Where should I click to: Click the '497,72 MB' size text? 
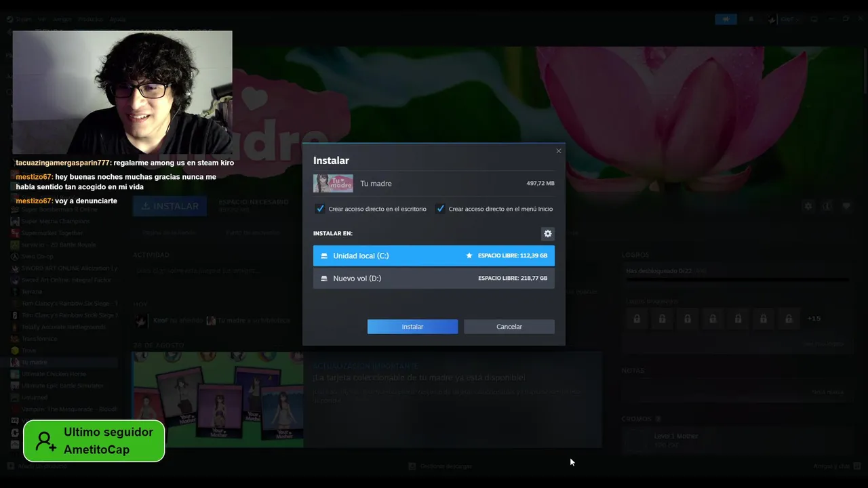pos(540,184)
